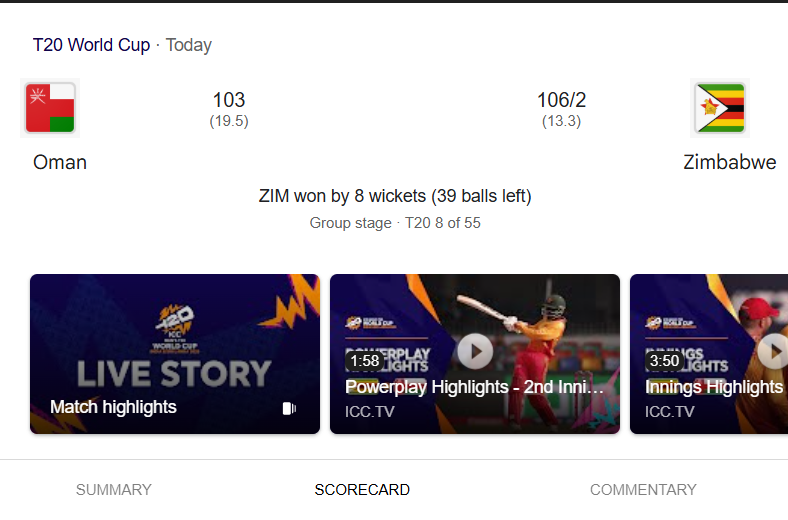Click the ZIM won by 8 wickets result
Screen dimensions: 788x520
tap(395, 196)
